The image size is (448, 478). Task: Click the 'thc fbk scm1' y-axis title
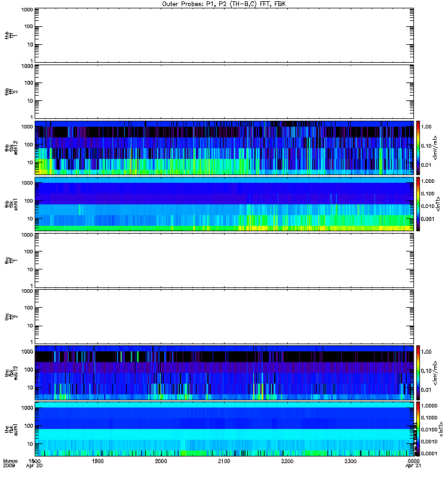point(11,429)
